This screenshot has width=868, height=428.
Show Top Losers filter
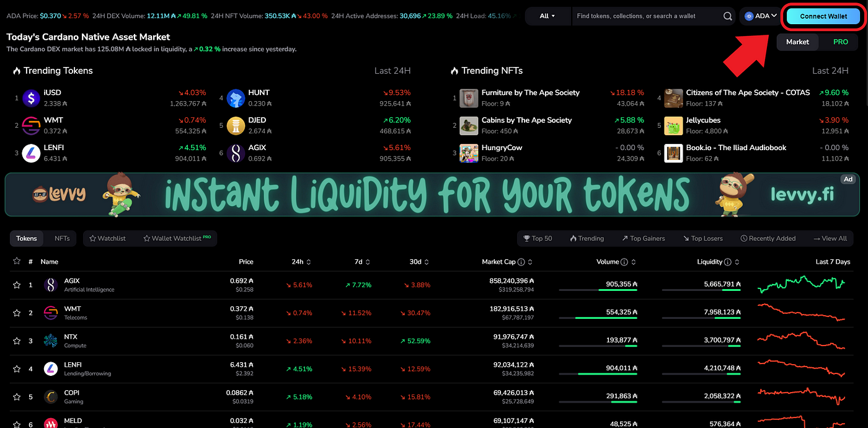pos(702,238)
